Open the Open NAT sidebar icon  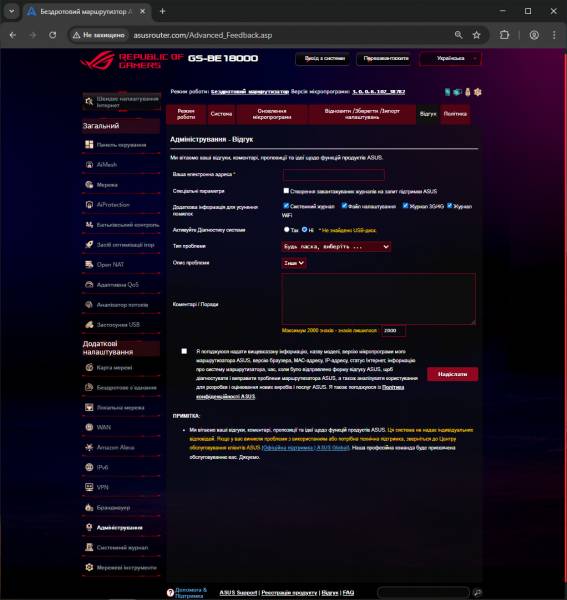click(x=89, y=264)
